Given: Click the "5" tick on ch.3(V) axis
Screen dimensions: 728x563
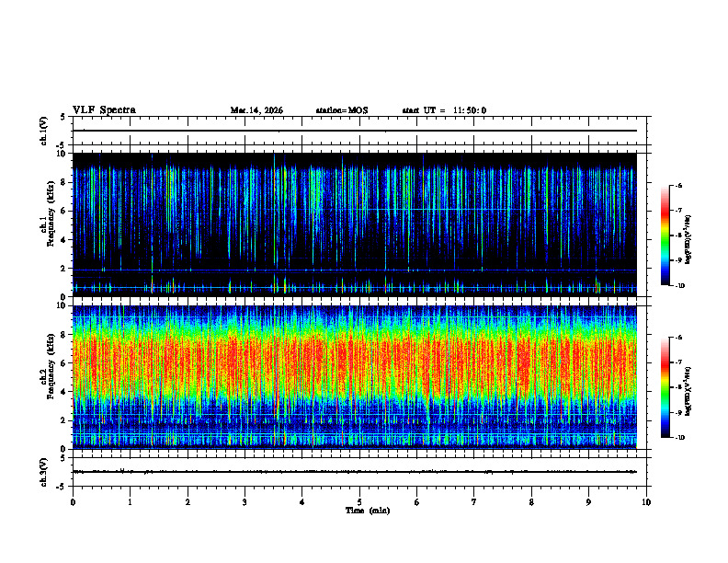Looking at the screenshot, I should point(63,458).
